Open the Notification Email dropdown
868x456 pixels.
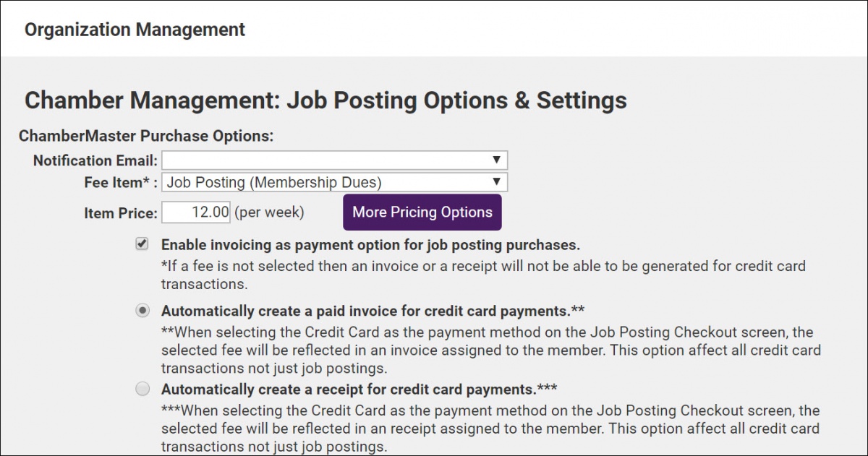[334, 160]
